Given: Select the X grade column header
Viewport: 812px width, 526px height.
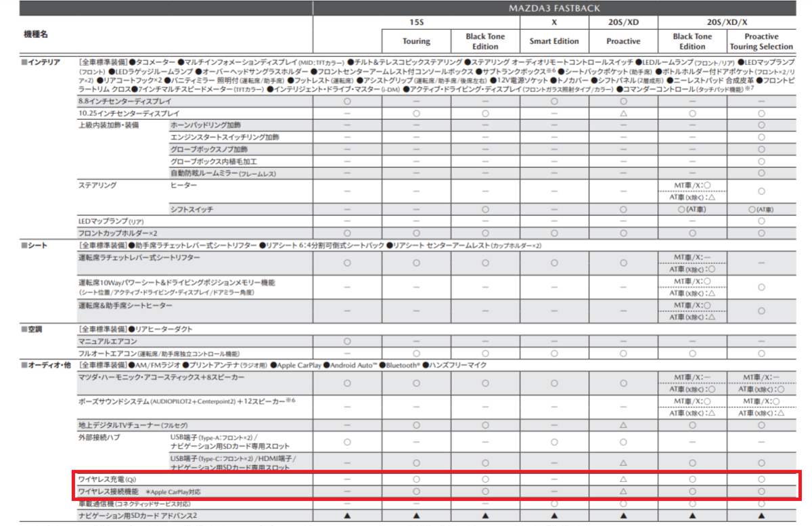Looking at the screenshot, I should [554, 22].
